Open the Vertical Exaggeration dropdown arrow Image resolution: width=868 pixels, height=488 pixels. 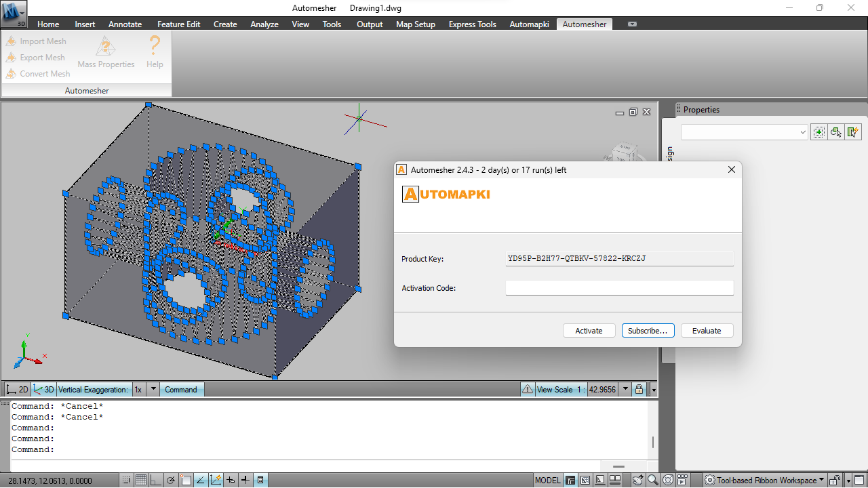click(153, 389)
